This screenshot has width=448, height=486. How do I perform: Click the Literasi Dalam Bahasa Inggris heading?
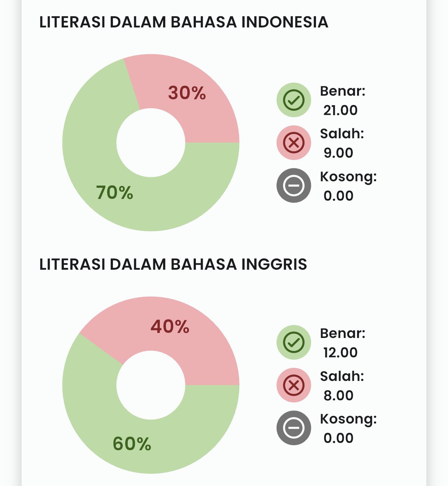click(173, 264)
